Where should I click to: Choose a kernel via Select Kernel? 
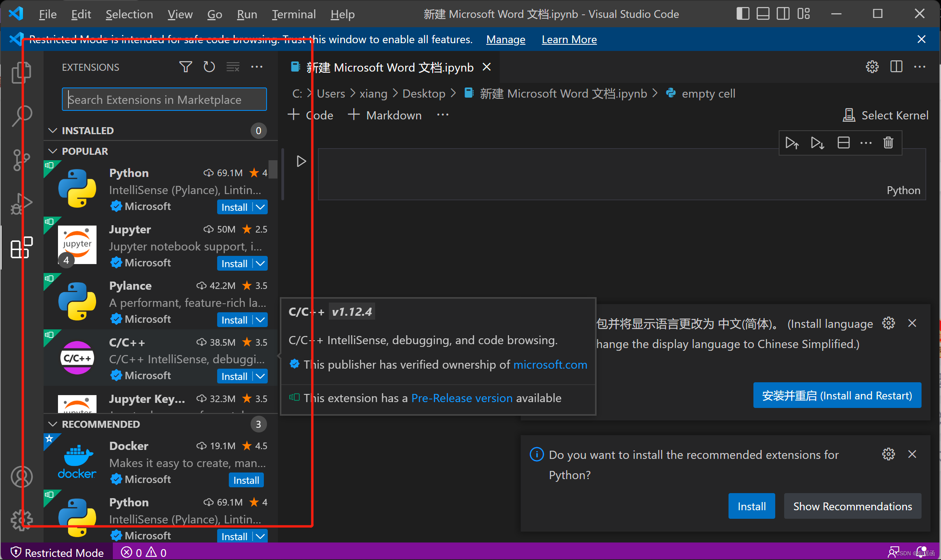tap(885, 115)
